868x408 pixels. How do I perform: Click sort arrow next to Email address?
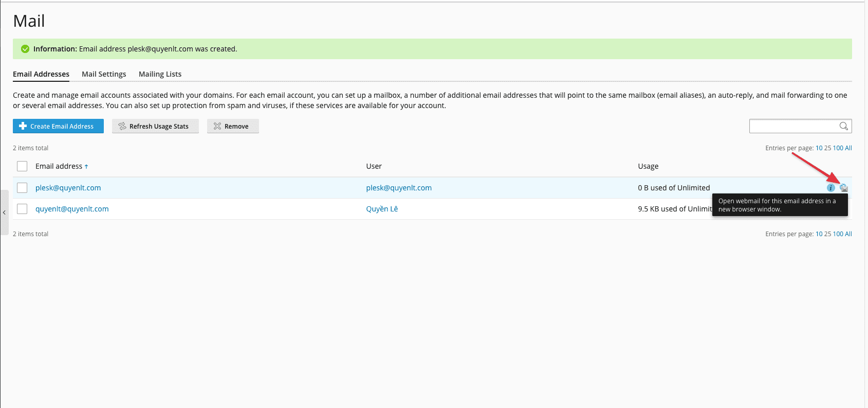[x=86, y=167]
